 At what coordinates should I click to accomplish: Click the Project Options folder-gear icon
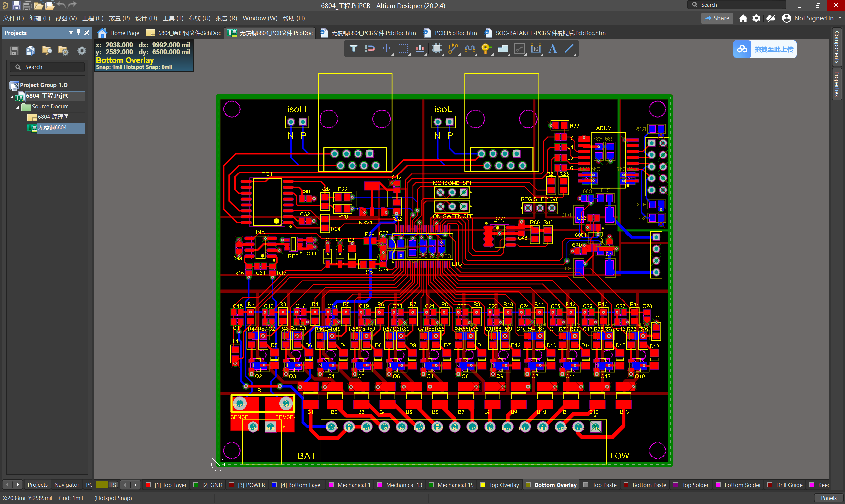point(63,50)
